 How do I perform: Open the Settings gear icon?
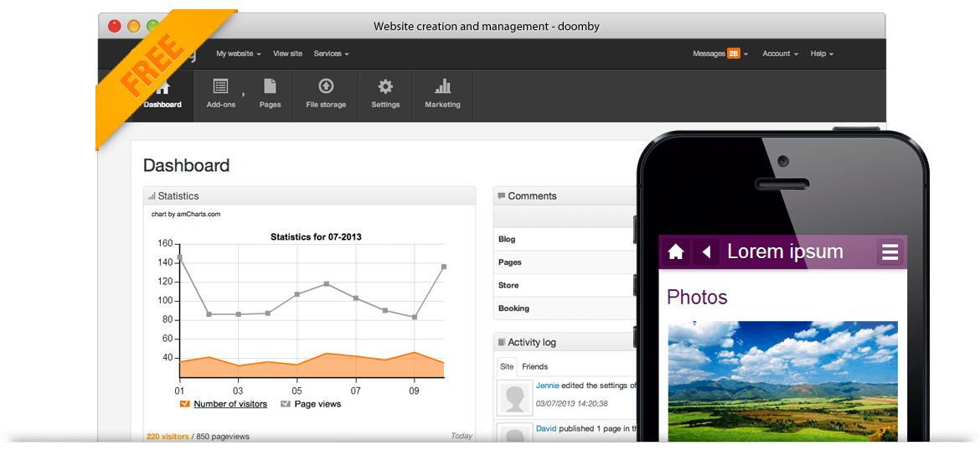(385, 86)
